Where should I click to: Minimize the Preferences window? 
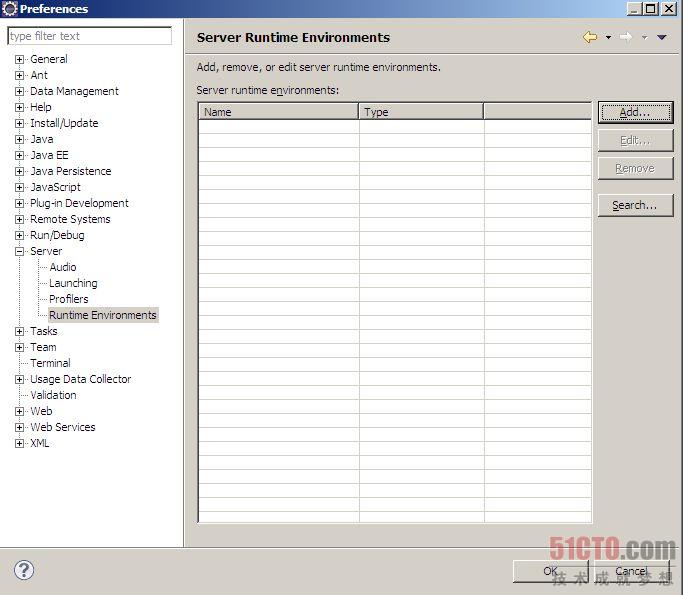tap(634, 9)
